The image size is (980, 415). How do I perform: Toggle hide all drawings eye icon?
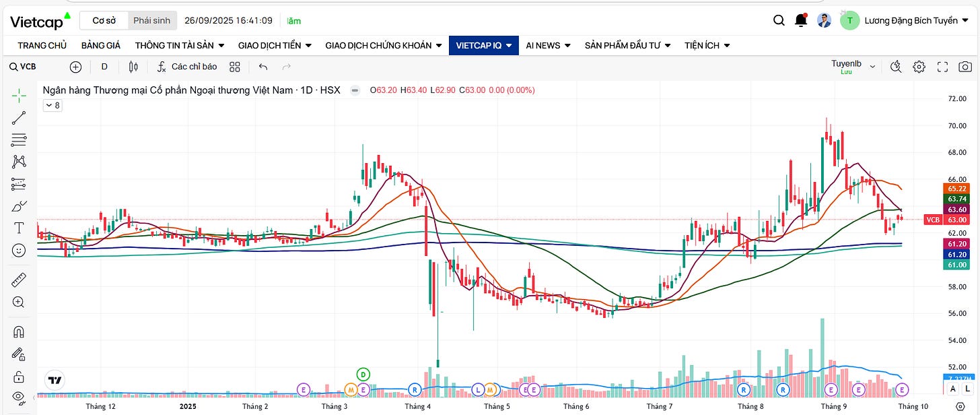[19, 397]
